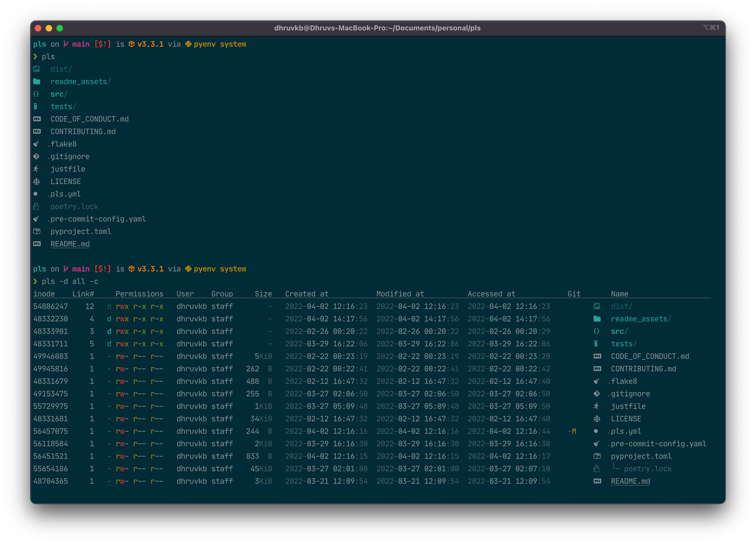Click the underlined README.md in the detailed table

coord(630,481)
